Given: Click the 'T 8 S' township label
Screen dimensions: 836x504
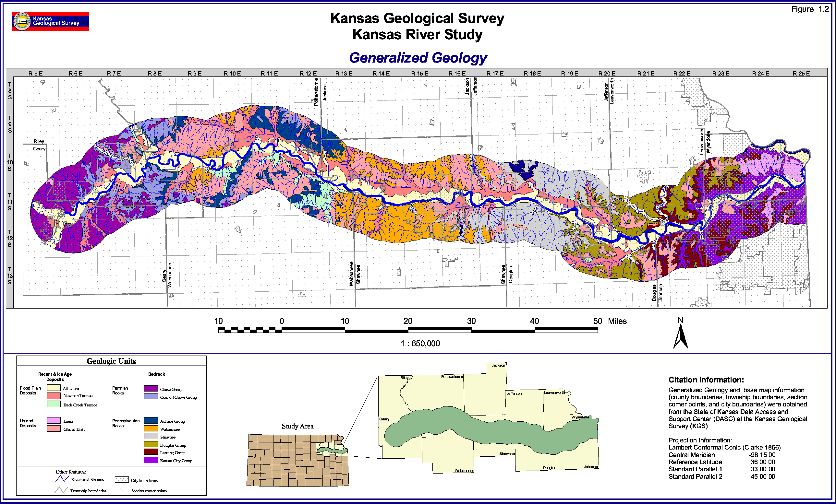Looking at the screenshot, I should click(x=10, y=90).
